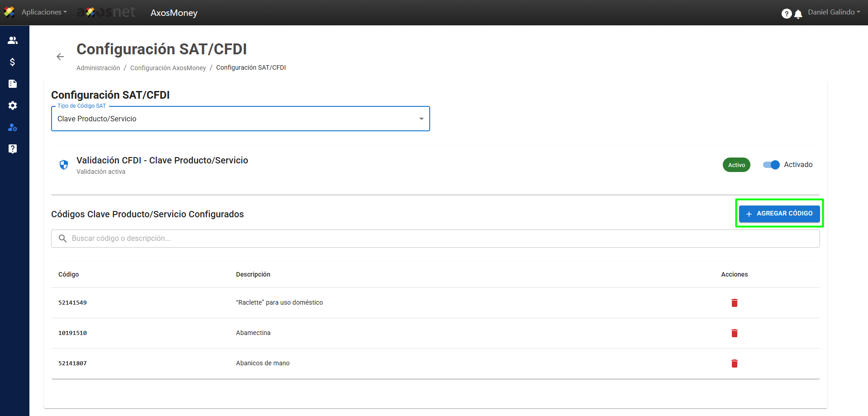Open the help question sidebar icon
Screen dimensions: 868x416
(x=13, y=149)
